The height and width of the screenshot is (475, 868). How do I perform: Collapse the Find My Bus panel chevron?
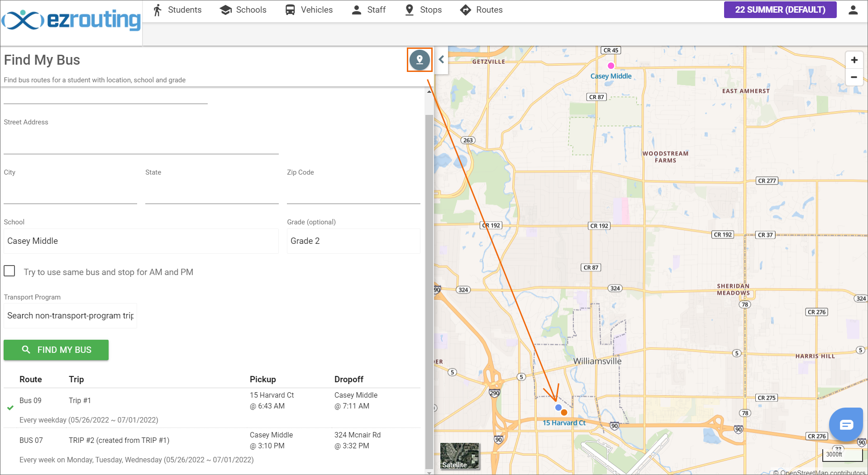tap(441, 59)
